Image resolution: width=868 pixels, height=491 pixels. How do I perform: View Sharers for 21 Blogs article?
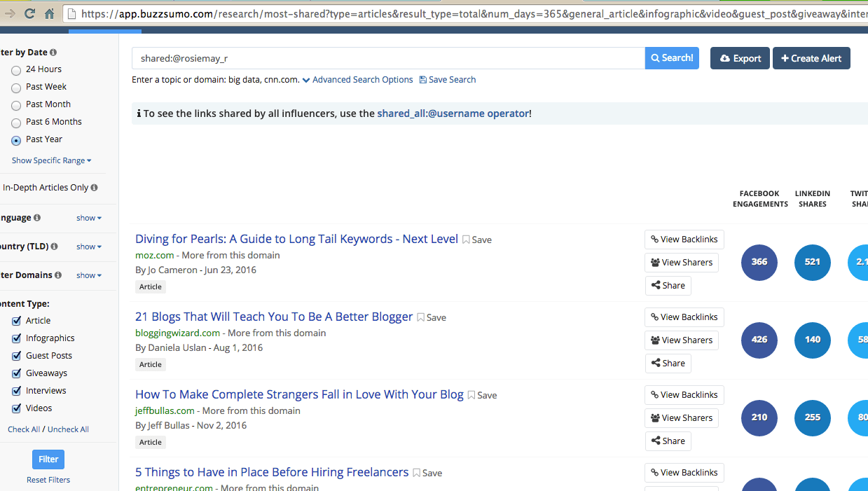[x=682, y=340]
